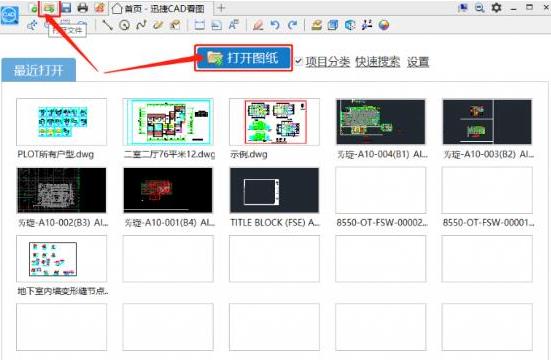This screenshot has height=360, width=551.
Task: Toggle the 项目分类 checkbox
Action: click(x=299, y=61)
